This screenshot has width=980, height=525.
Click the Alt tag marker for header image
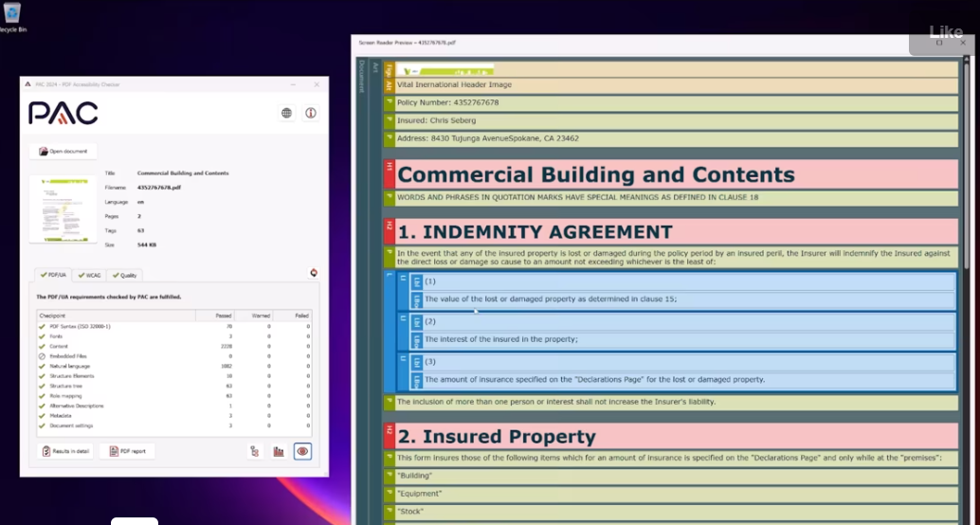(x=389, y=85)
